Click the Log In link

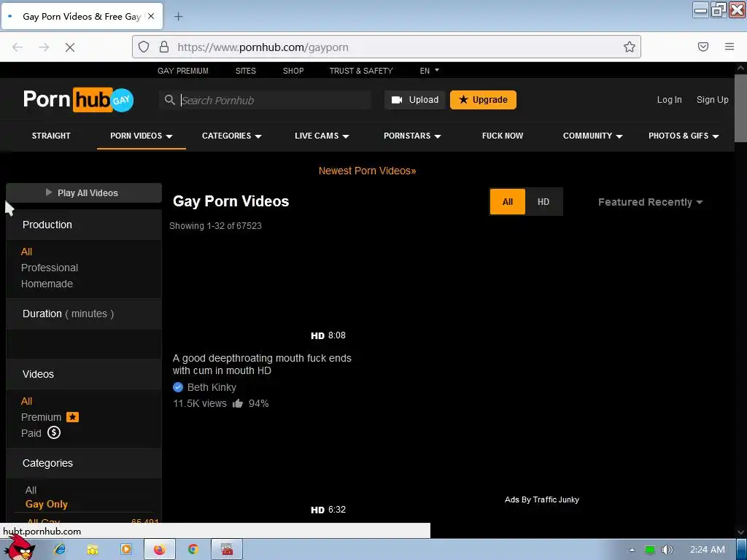(x=670, y=99)
